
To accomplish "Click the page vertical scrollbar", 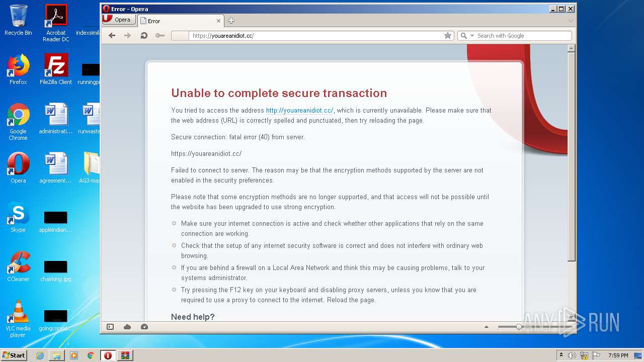I will point(571,156).
